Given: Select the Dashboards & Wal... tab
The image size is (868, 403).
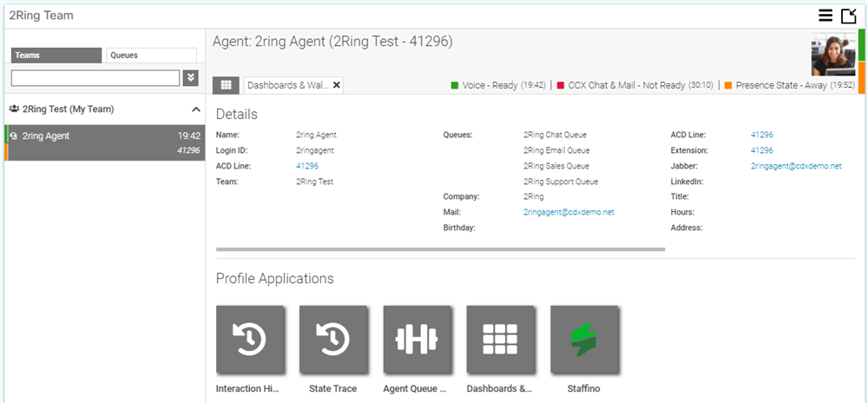Looking at the screenshot, I should [x=288, y=85].
